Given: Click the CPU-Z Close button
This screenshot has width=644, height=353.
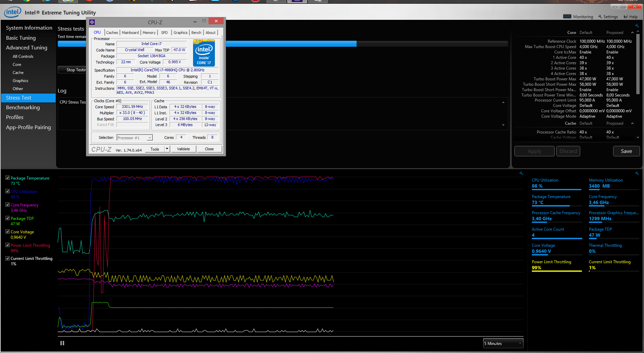Looking at the screenshot, I should (209, 149).
